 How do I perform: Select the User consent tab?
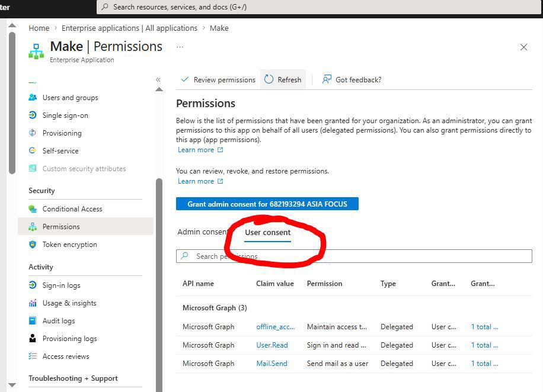pos(268,233)
